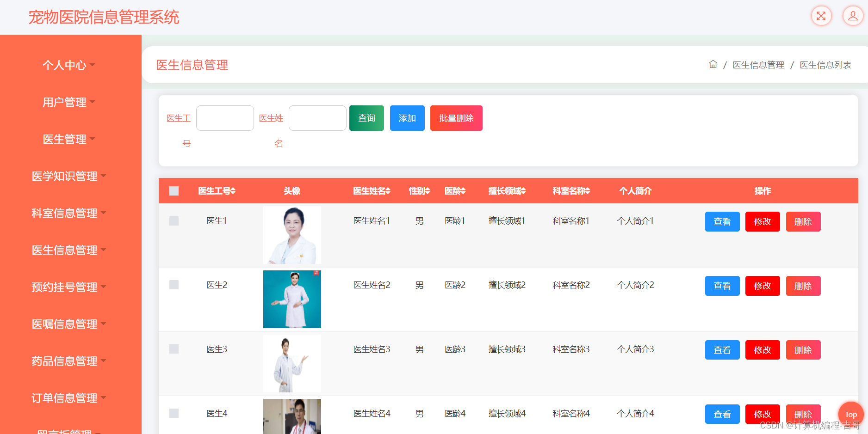Viewport: 868px width, 434px height.
Task: Focus the 医生姓名 search input field
Action: pyautogui.click(x=317, y=118)
